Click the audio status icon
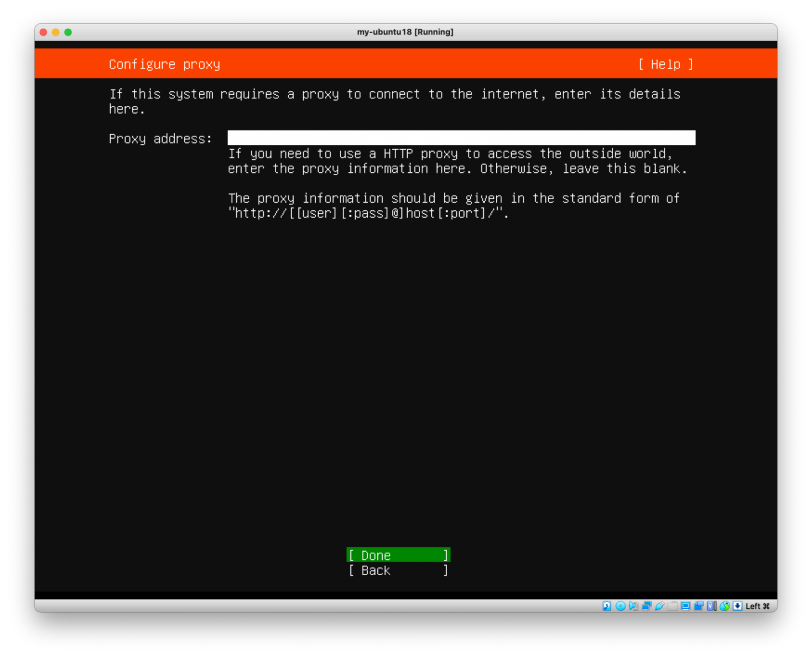Screen dimensions: 811x657 634,606
